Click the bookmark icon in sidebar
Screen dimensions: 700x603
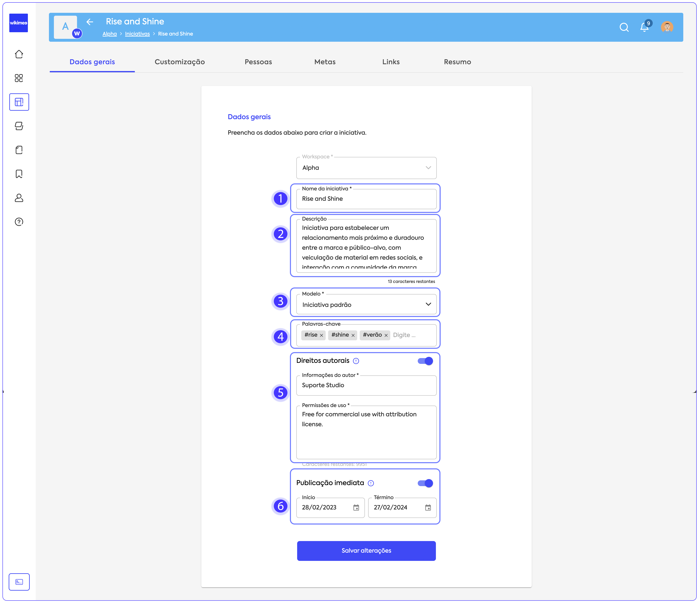[19, 174]
